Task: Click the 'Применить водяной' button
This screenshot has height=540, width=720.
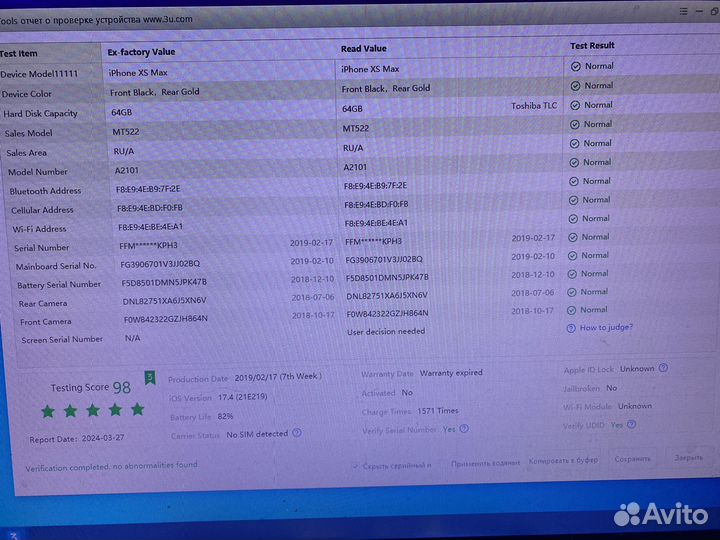Action: point(485,463)
